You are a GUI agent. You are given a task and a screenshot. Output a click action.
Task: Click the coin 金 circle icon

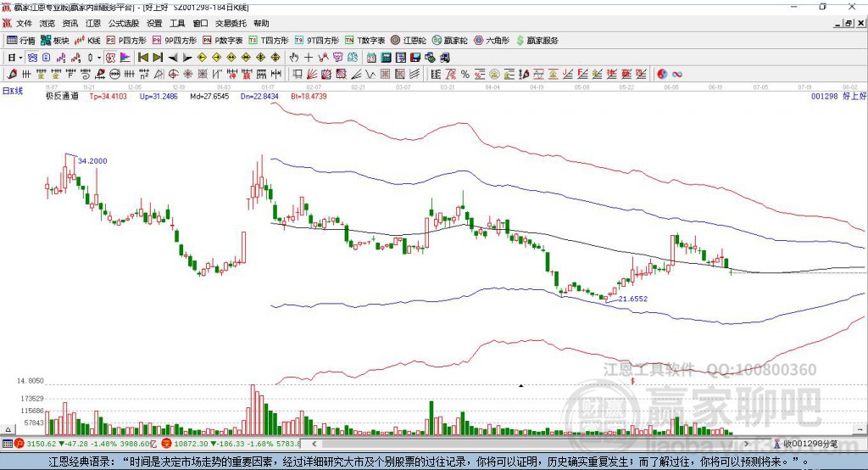coord(494,75)
